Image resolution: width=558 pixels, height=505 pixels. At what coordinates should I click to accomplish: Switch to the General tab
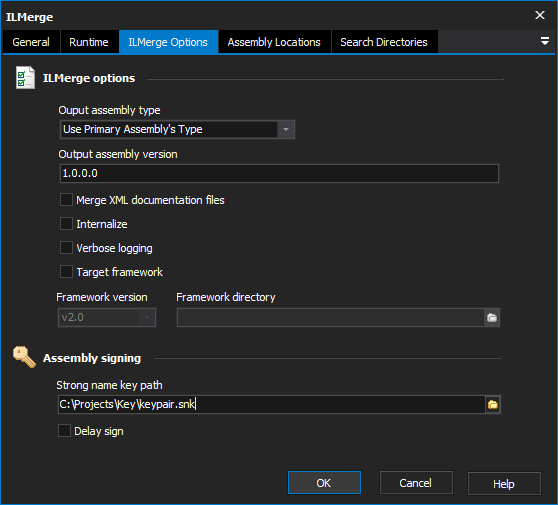click(31, 42)
